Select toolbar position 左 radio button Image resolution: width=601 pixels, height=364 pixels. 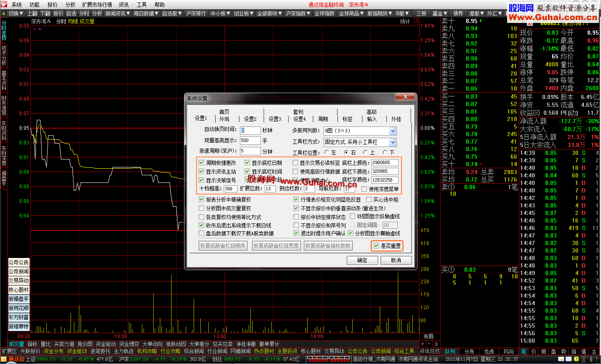pyautogui.click(x=327, y=152)
